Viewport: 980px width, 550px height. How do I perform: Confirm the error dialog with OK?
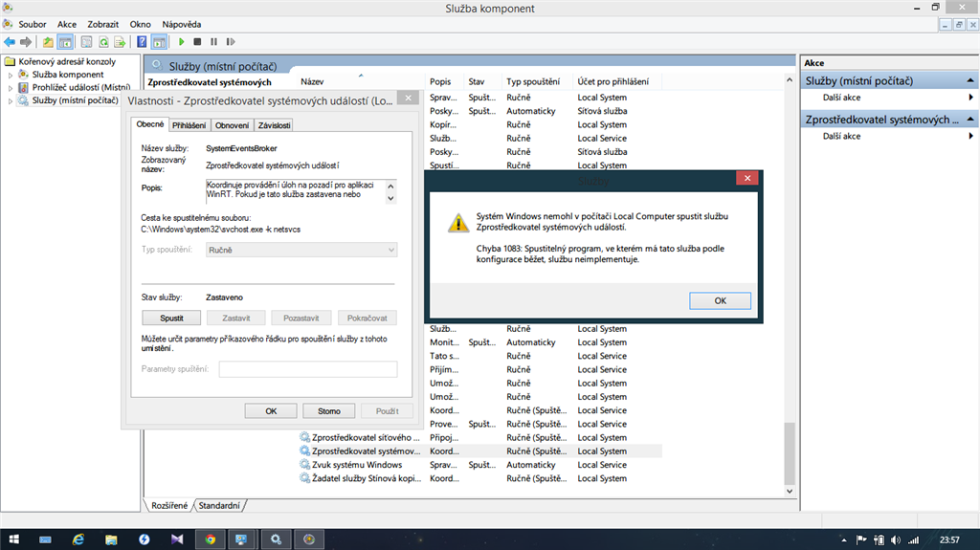coord(720,300)
